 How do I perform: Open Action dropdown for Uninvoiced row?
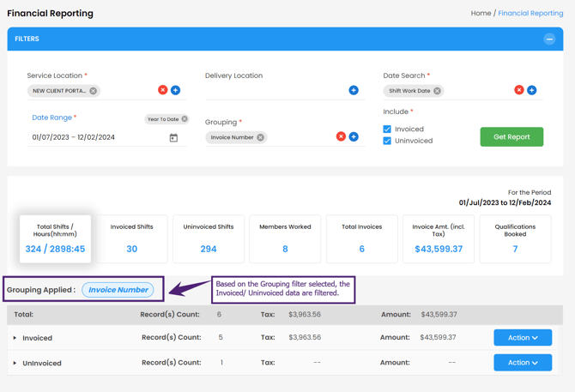(x=523, y=362)
